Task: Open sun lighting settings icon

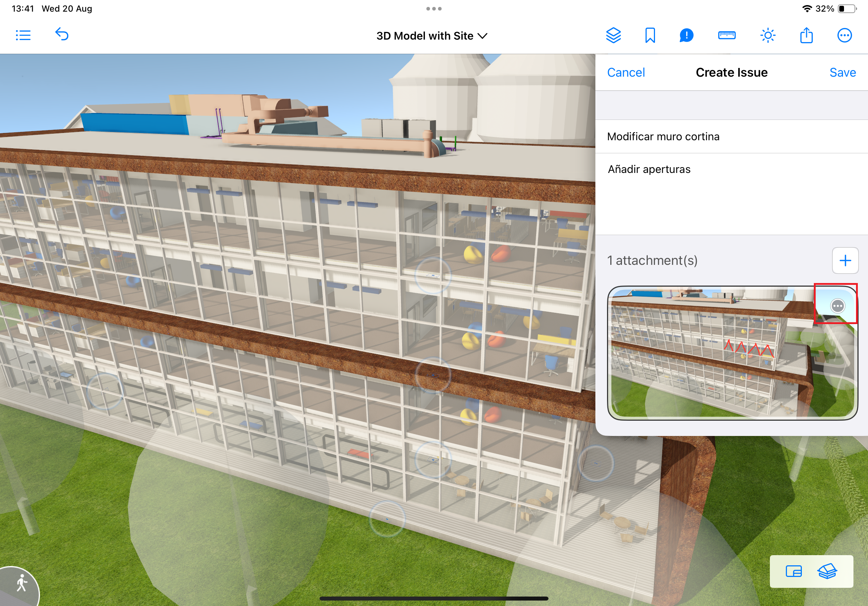Action: 767,36
